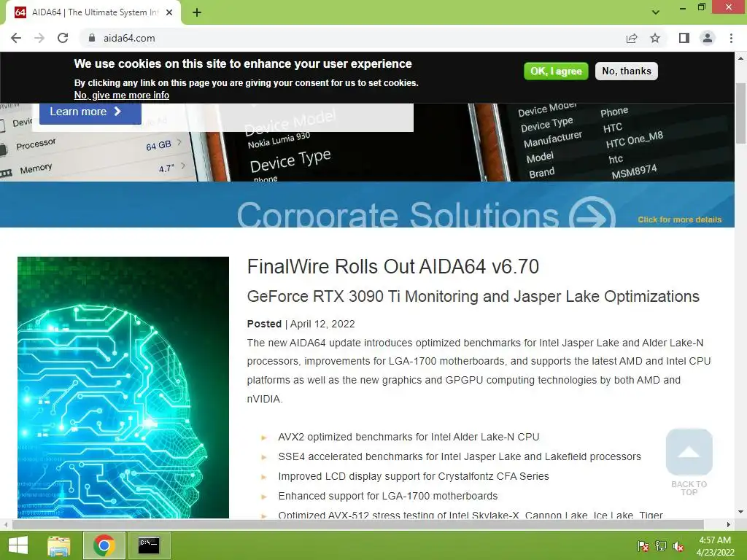Close the AIDA64 tab
The height and width of the screenshot is (560, 747).
point(169,12)
